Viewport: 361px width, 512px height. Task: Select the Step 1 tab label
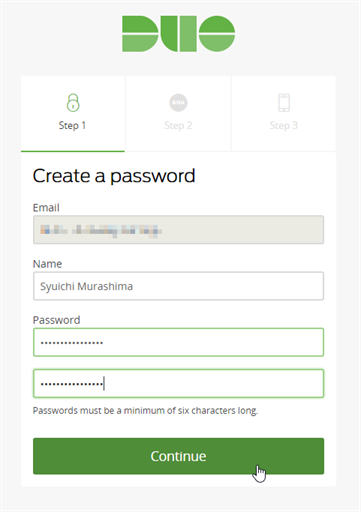(x=72, y=126)
